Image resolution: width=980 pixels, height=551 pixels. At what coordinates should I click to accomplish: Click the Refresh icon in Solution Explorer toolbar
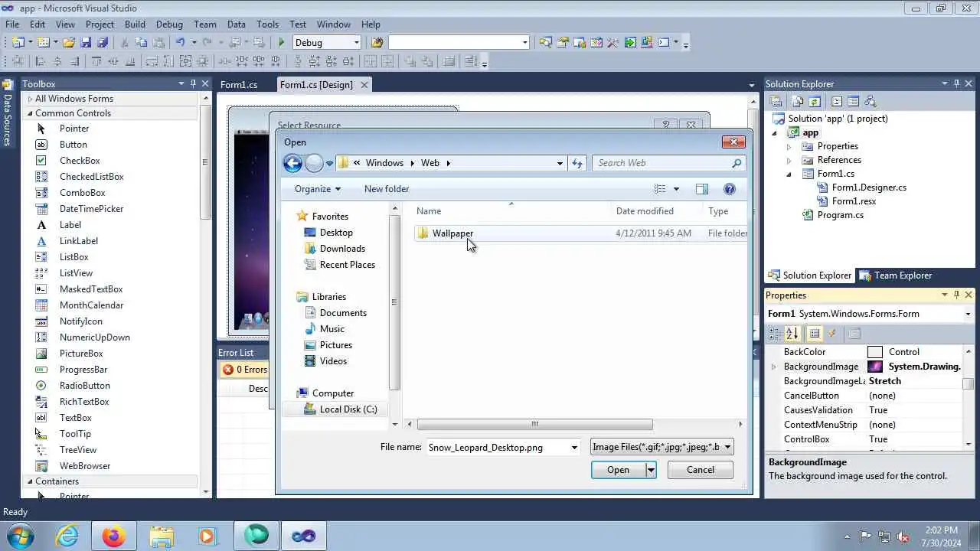tap(815, 101)
